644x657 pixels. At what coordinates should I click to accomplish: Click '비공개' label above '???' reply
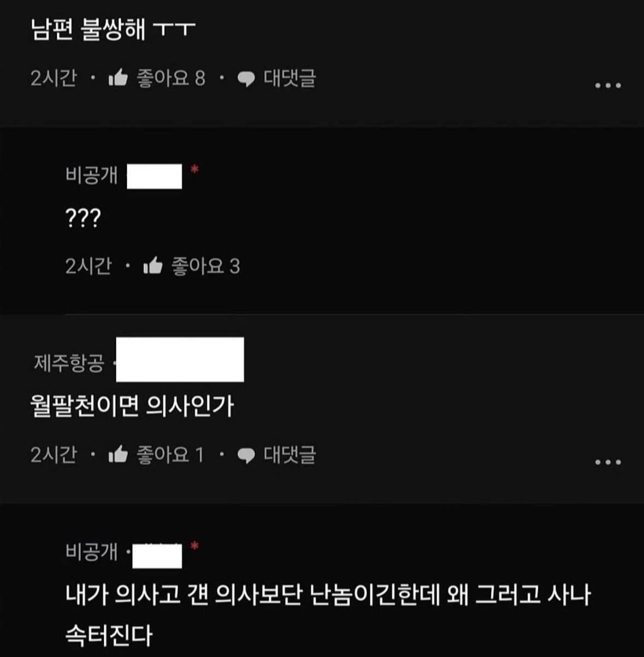tap(91, 175)
